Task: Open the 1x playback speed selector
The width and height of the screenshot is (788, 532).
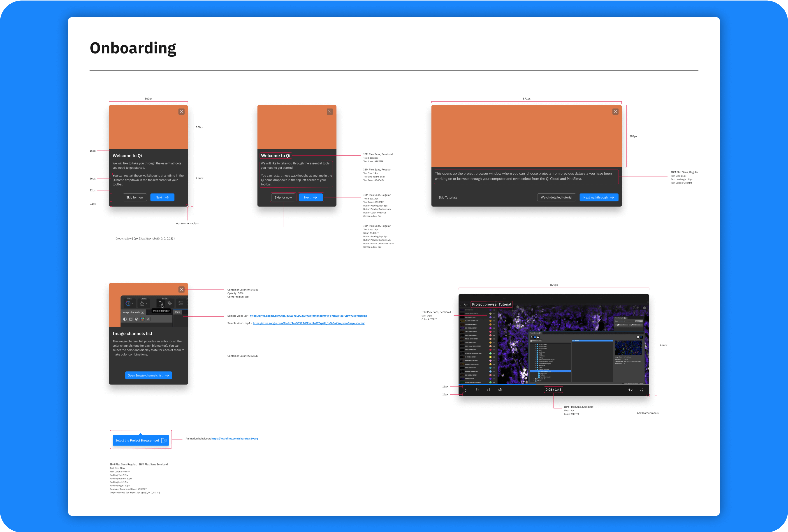Action: [x=630, y=390]
